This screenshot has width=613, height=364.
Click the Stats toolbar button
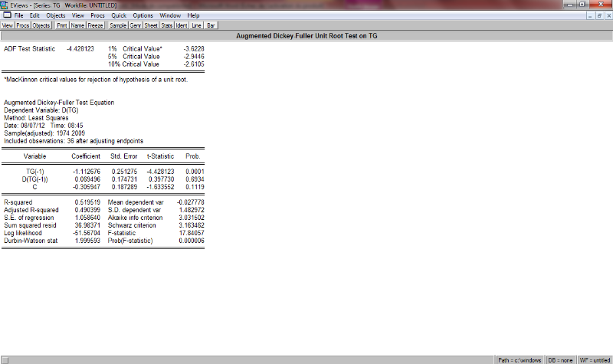167,25
